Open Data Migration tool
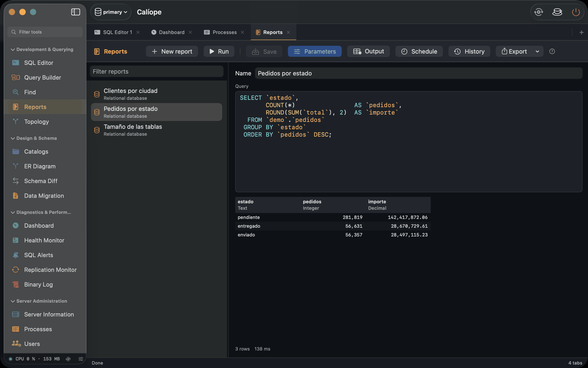 coord(45,196)
